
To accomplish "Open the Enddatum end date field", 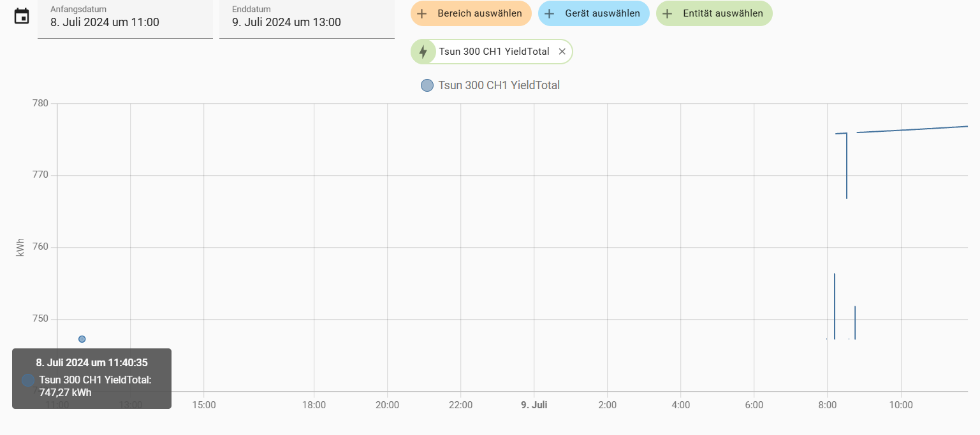I will 307,19.
